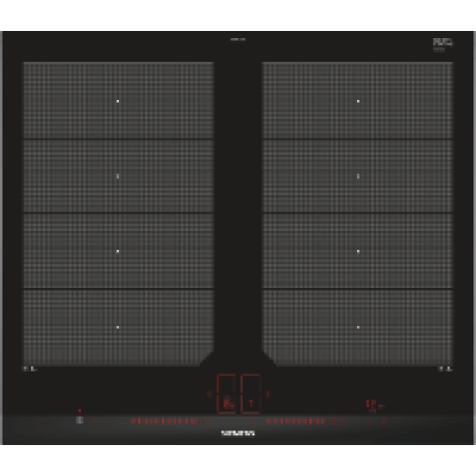Click the small white label at top center

click(x=238, y=39)
